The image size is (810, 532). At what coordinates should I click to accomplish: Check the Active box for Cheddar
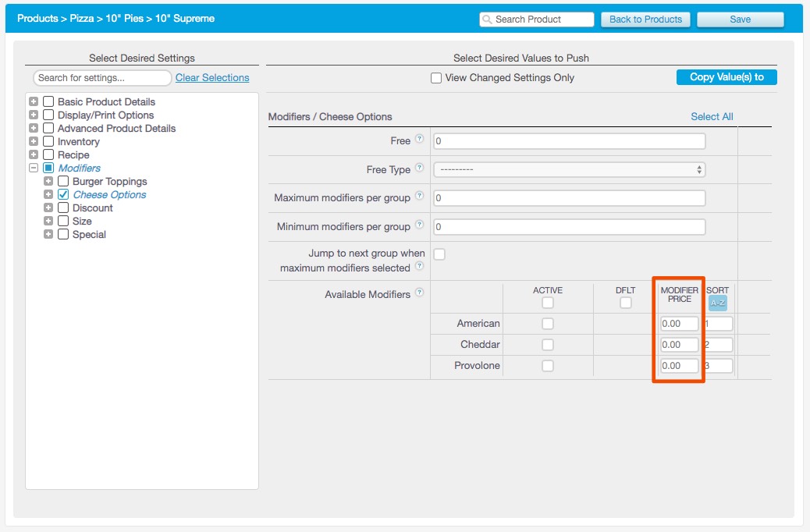point(548,345)
